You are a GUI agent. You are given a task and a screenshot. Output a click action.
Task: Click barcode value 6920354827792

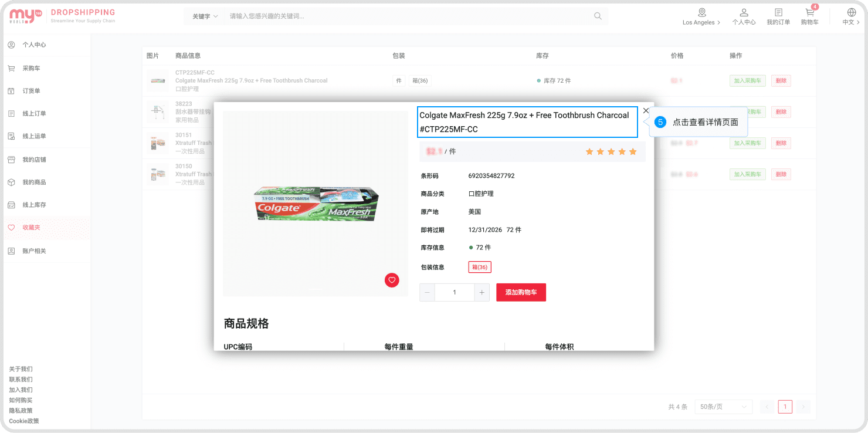pos(491,176)
